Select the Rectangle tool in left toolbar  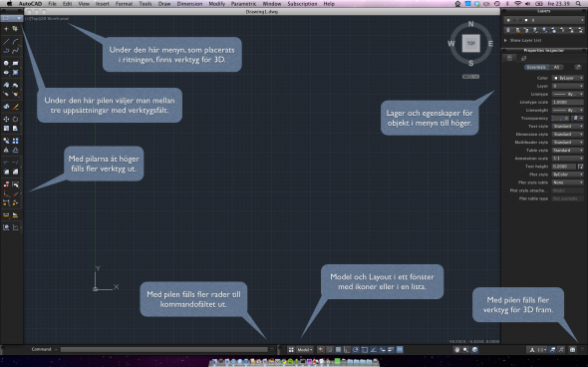[x=15, y=63]
